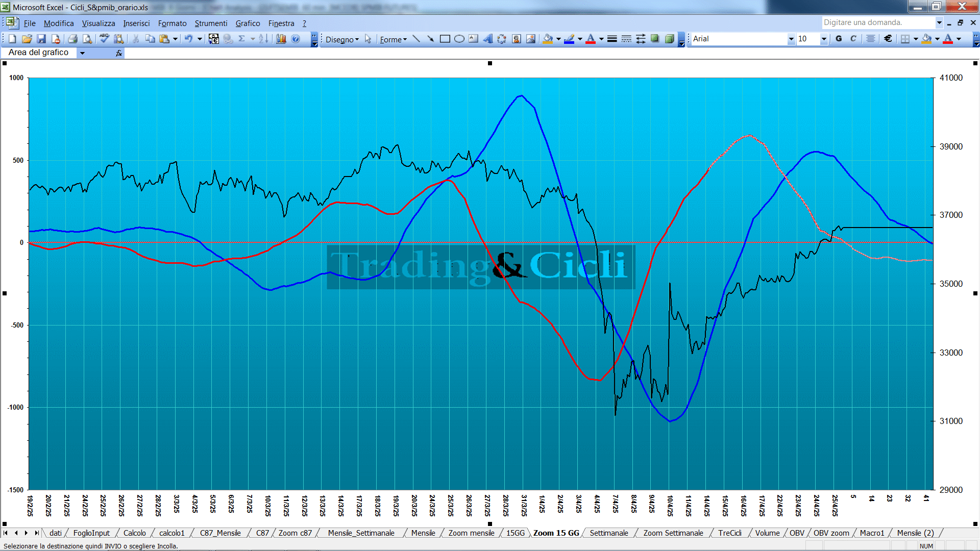Open the Strumenti menu
Image resolution: width=980 pixels, height=551 pixels.
[x=211, y=23]
